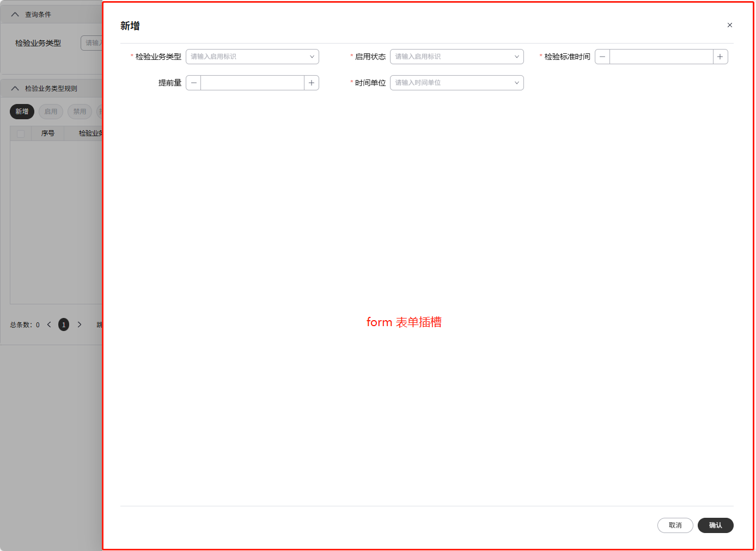Select the 禁用 action in the rules panel
The image size is (756, 551).
pos(80,111)
